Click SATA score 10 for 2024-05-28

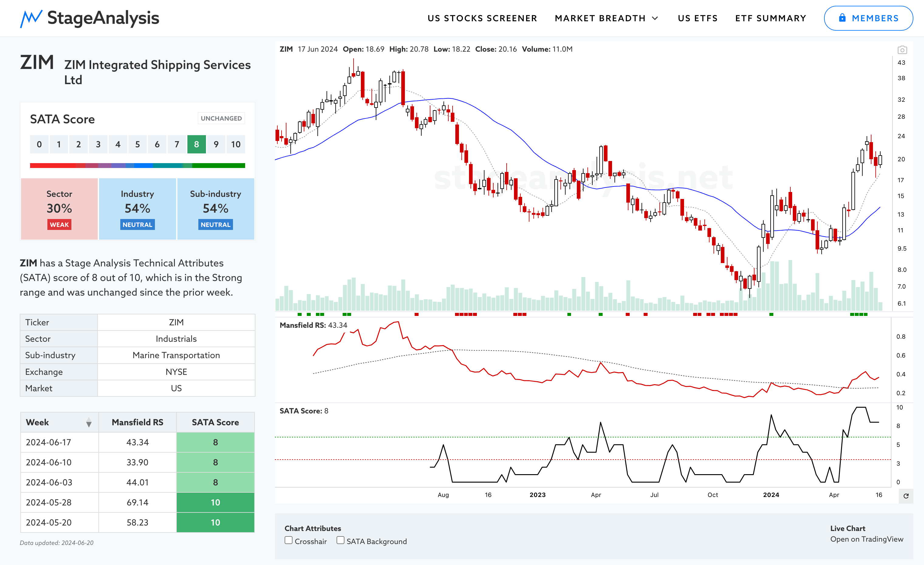[215, 502]
